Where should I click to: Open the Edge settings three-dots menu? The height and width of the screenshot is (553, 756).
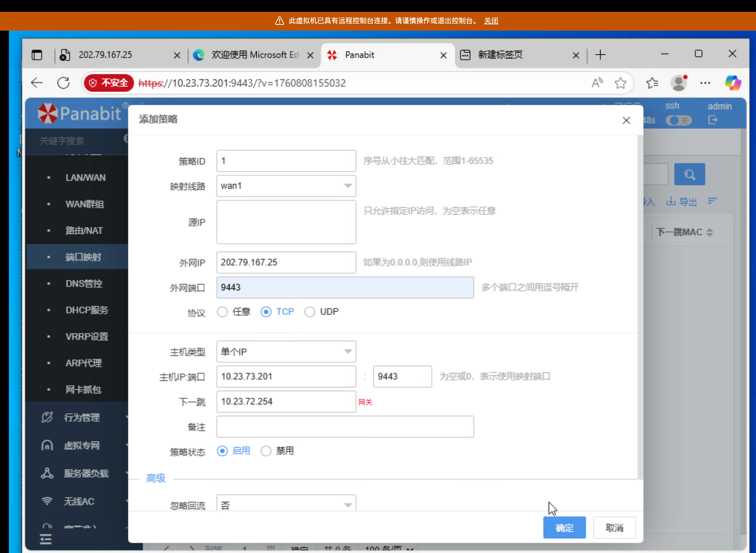point(705,83)
